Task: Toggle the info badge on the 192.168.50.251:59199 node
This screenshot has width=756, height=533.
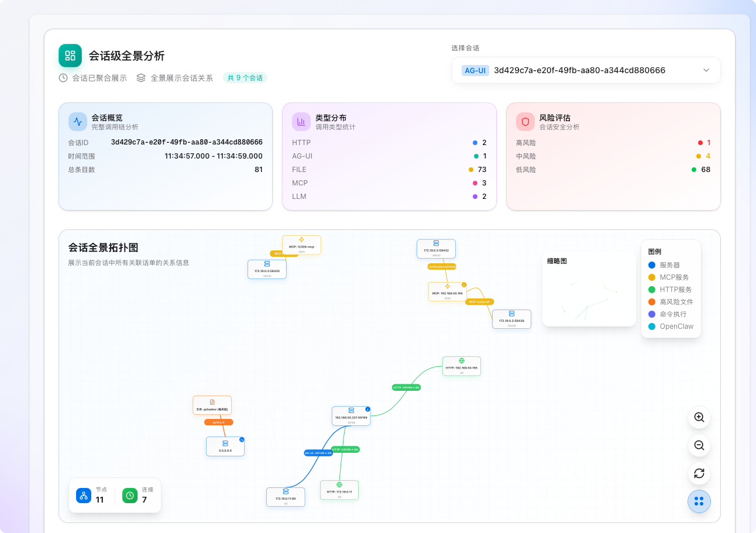Action: point(367,410)
